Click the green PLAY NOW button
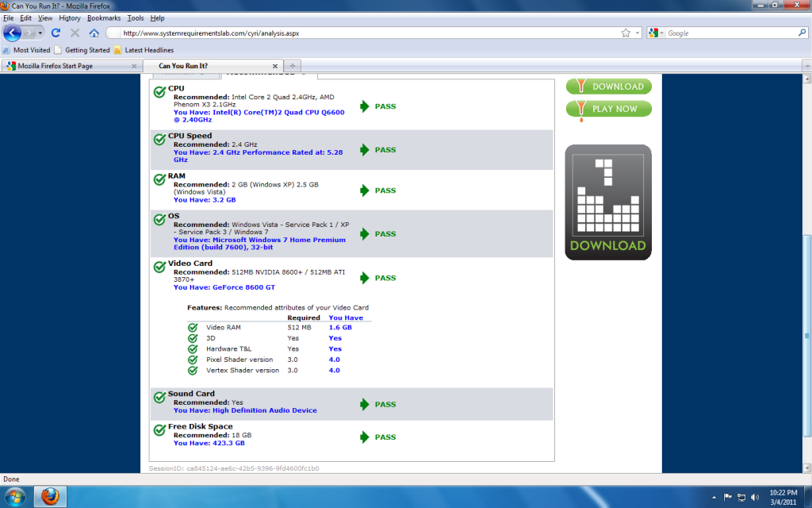Screen dimensions: 812x508 609,109
